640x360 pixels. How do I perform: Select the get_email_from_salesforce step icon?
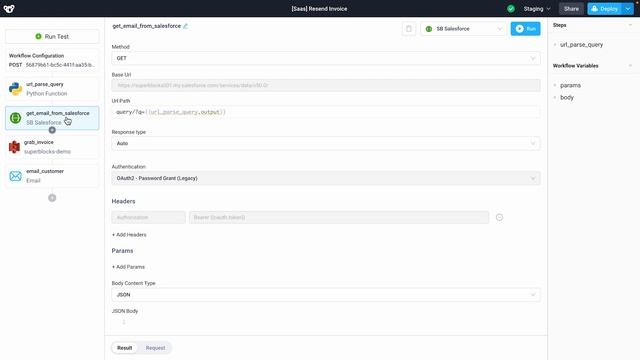(16, 118)
